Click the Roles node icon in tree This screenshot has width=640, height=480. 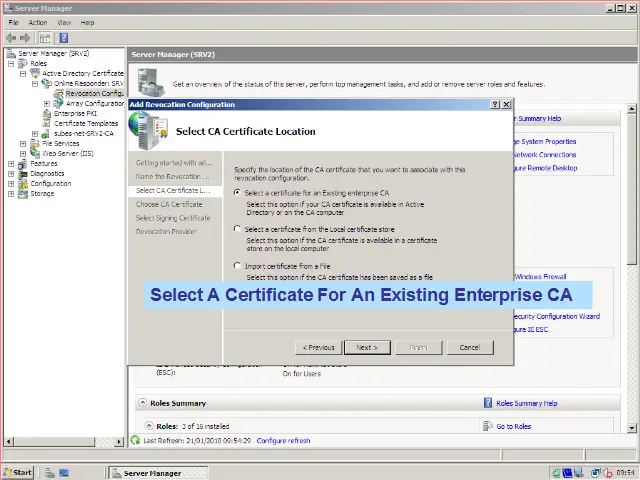coord(23,63)
